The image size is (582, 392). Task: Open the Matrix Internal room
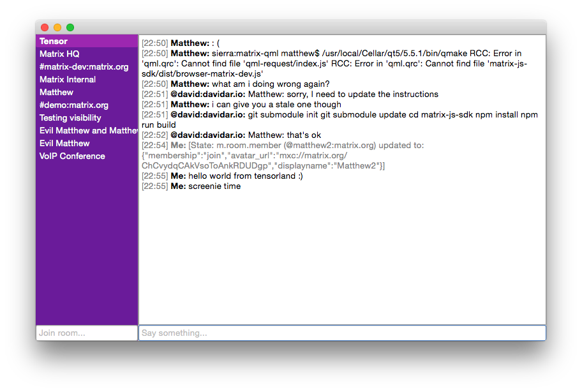click(x=87, y=79)
